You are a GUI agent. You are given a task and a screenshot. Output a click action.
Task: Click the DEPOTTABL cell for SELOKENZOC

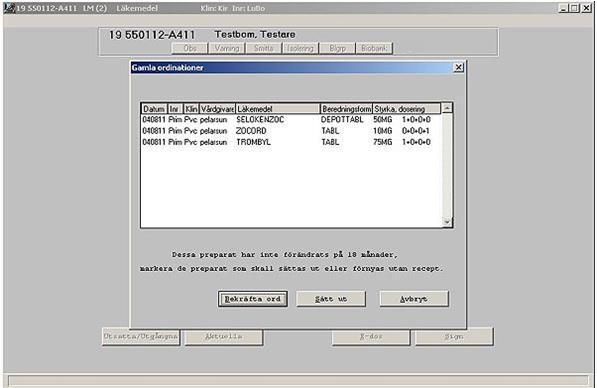(342, 120)
